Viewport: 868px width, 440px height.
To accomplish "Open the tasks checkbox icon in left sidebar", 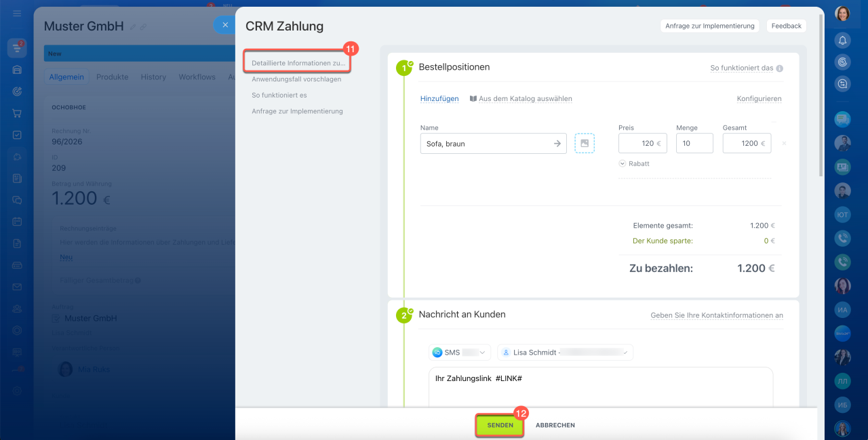I will (17, 135).
